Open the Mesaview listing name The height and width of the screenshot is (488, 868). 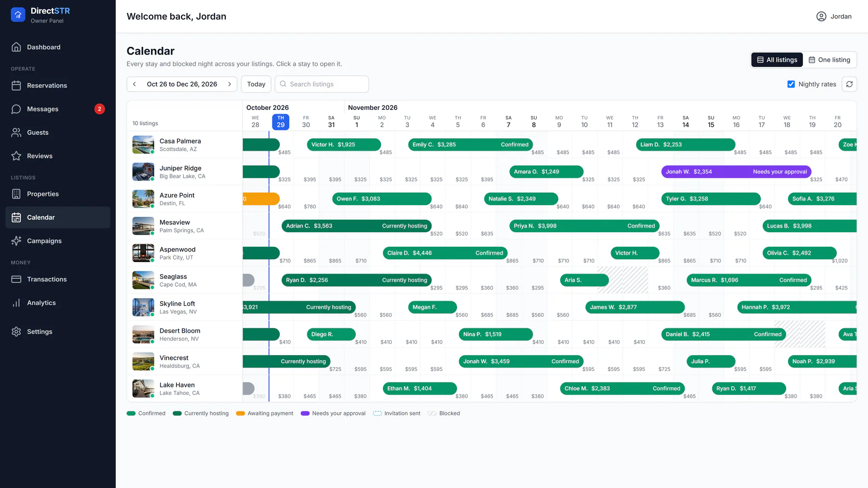[175, 223]
